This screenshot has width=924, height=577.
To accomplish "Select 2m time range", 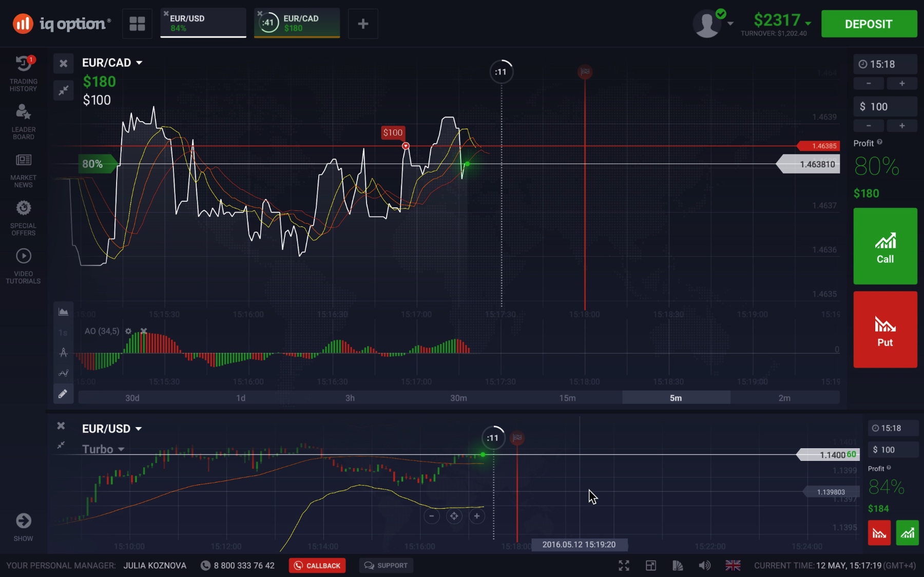I will [x=785, y=398].
